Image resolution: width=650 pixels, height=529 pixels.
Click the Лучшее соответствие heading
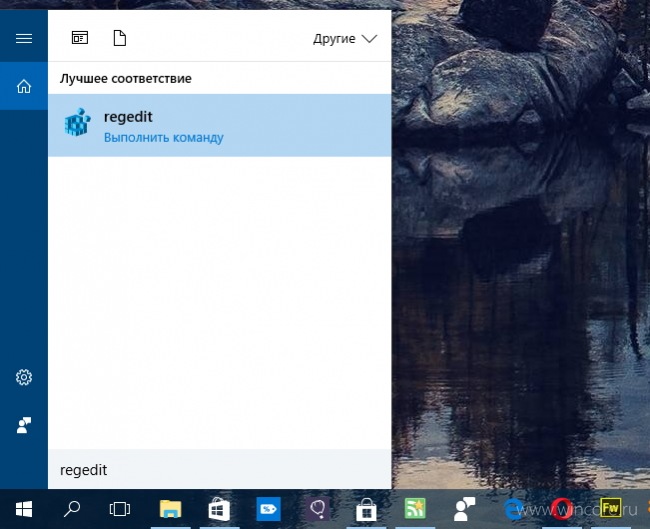(x=126, y=78)
